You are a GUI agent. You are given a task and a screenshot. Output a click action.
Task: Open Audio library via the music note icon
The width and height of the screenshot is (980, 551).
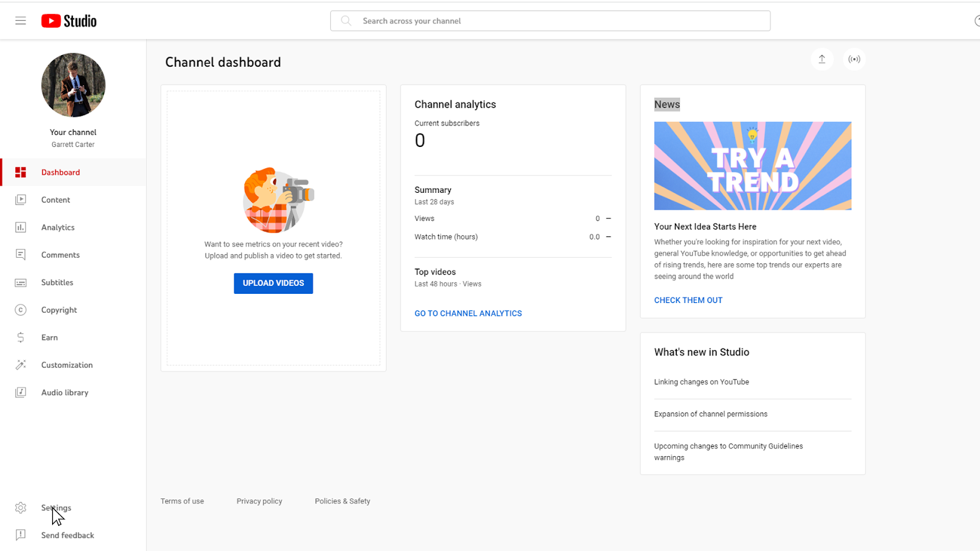pyautogui.click(x=20, y=392)
